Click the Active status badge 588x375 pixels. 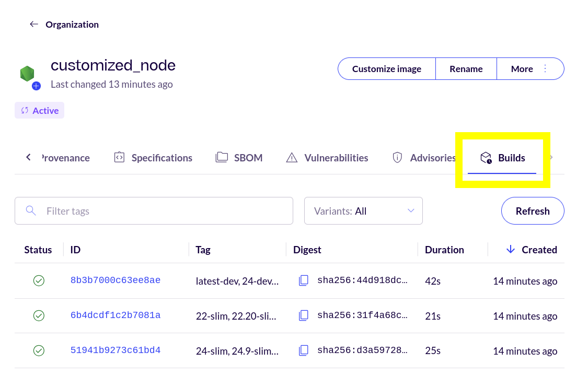point(39,110)
